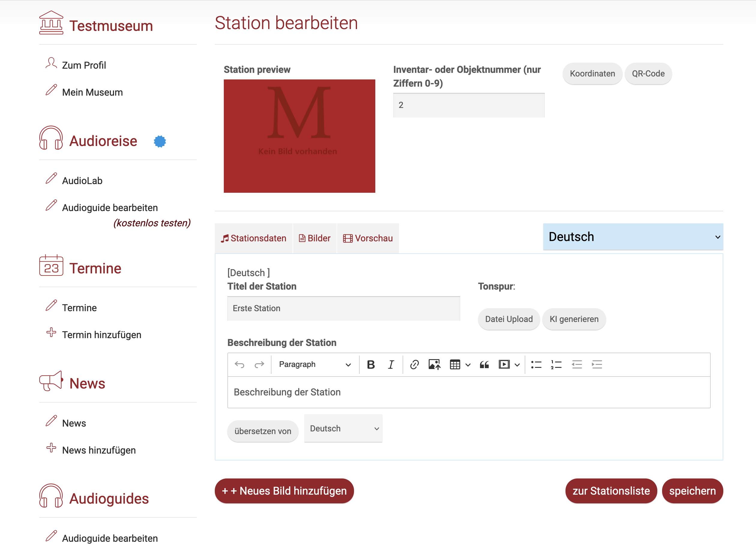This screenshot has width=756, height=557.
Task: Open Mein Museum in sidebar
Action: [92, 92]
